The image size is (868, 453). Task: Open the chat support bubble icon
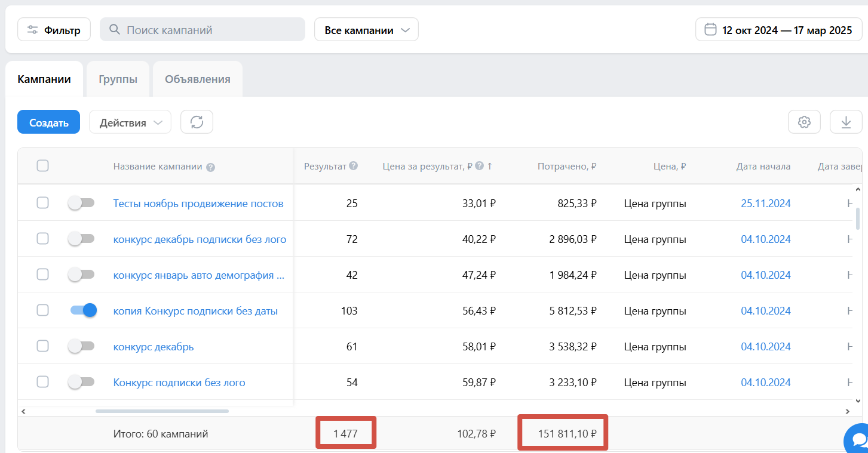click(858, 440)
